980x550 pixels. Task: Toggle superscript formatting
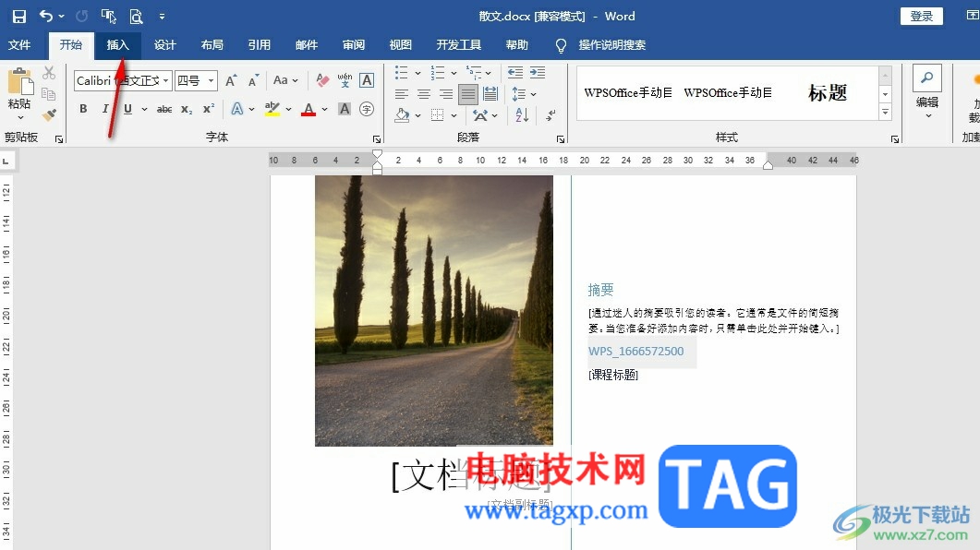[x=209, y=109]
